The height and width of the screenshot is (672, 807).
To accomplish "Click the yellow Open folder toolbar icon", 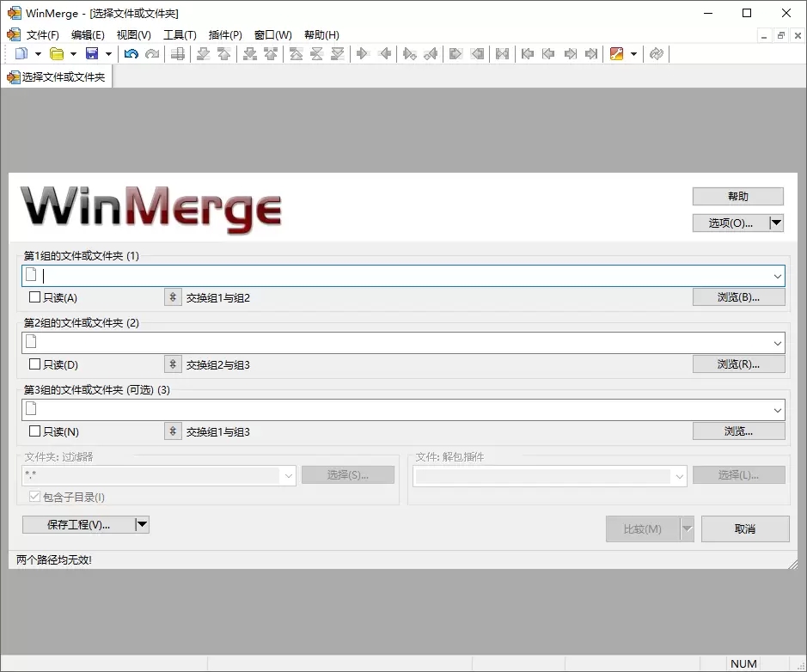I will coord(57,53).
